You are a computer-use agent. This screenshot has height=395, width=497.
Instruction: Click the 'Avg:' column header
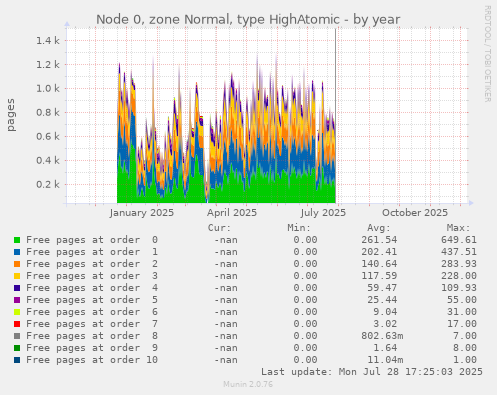pyautogui.click(x=379, y=228)
